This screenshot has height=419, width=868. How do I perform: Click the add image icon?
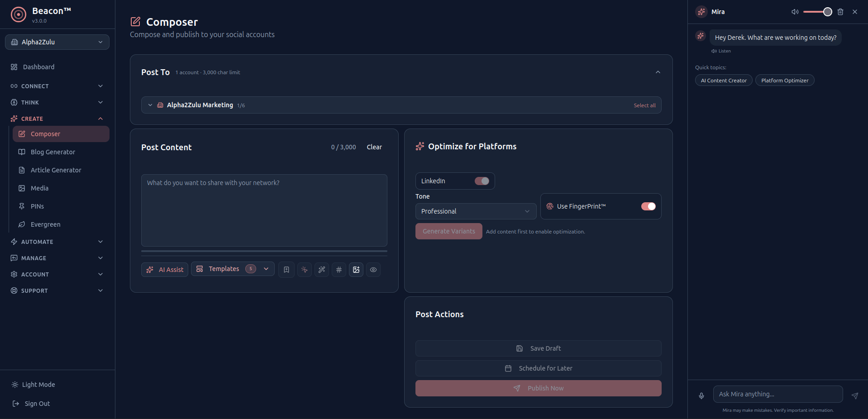pyautogui.click(x=356, y=270)
